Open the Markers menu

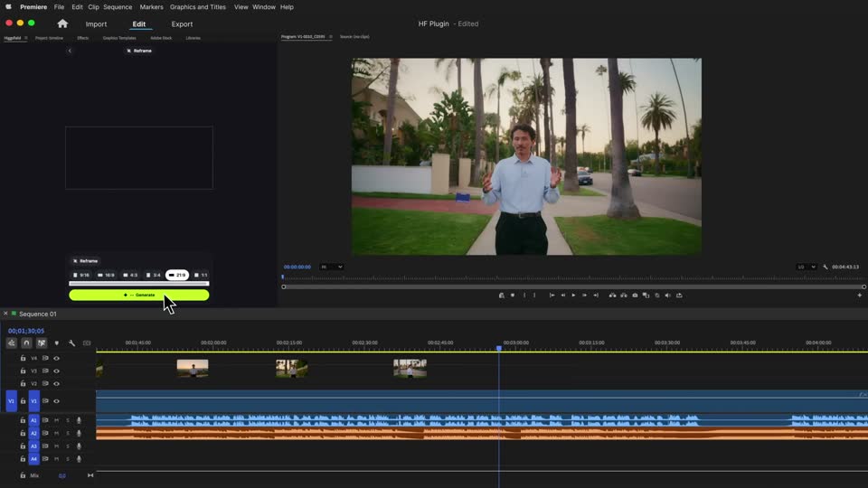[x=151, y=7]
